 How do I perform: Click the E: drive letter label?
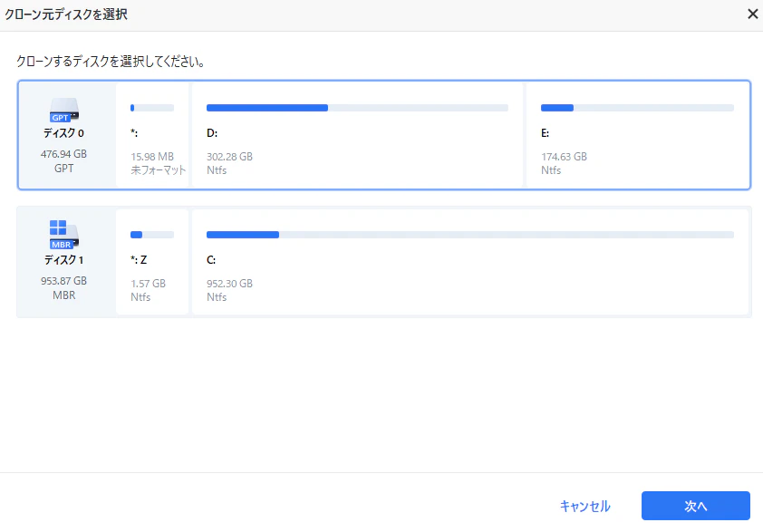545,133
